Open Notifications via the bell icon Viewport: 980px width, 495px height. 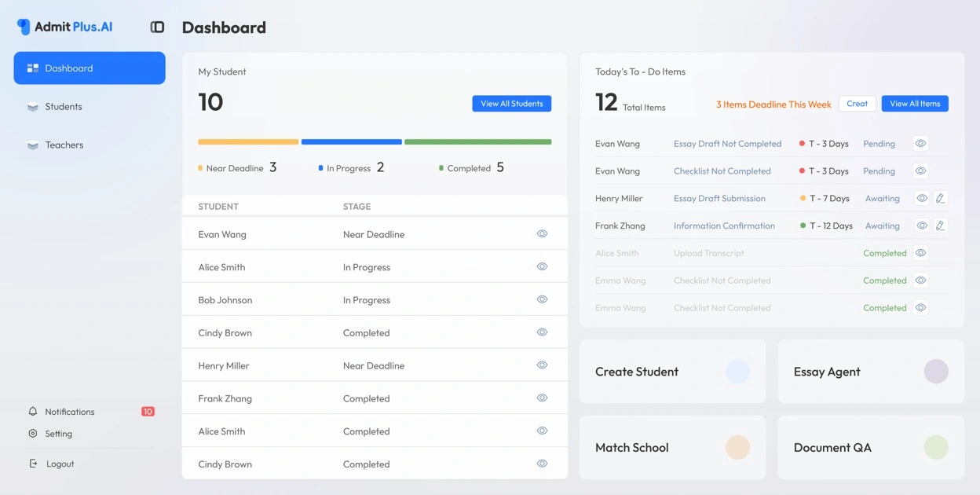pos(32,411)
